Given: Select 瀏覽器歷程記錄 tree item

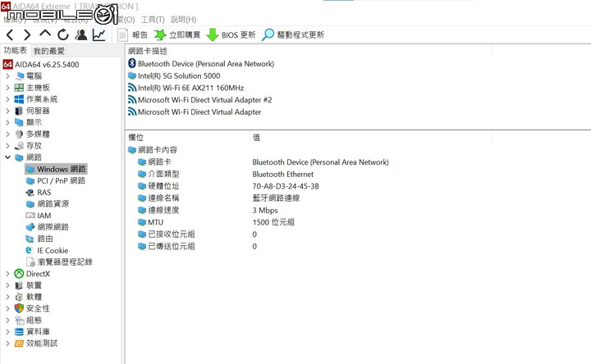Looking at the screenshot, I should coord(60,262).
